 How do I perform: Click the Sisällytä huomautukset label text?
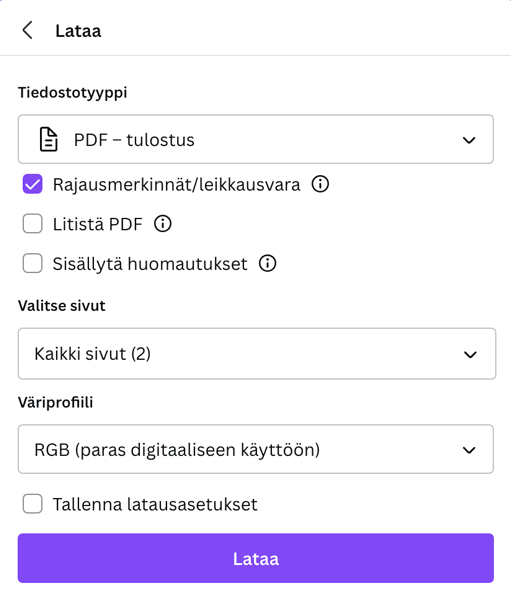[x=150, y=264]
